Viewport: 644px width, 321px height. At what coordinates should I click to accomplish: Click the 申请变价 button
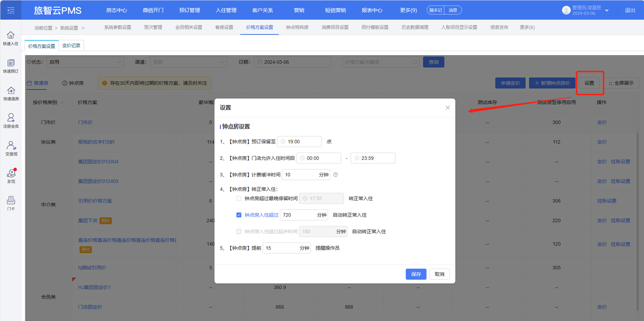510,83
